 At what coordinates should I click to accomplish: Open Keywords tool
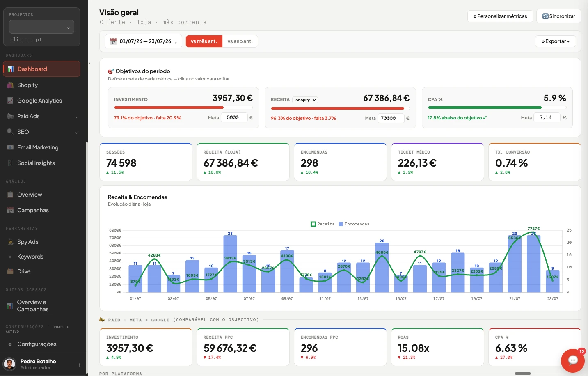41,257
